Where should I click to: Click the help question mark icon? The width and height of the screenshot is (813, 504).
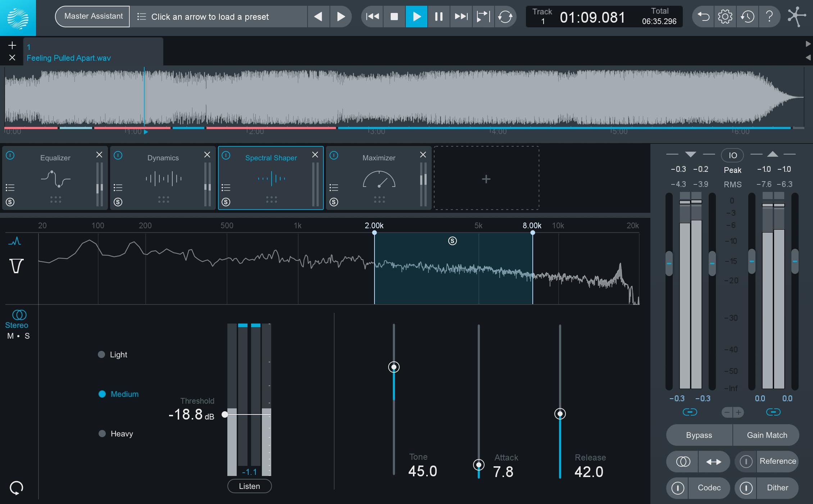pos(769,17)
